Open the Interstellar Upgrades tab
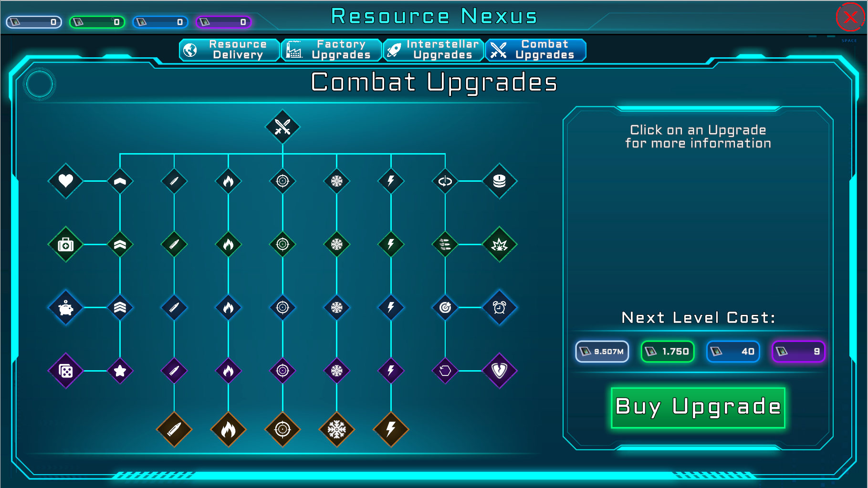This screenshot has width=868, height=488. coord(433,50)
